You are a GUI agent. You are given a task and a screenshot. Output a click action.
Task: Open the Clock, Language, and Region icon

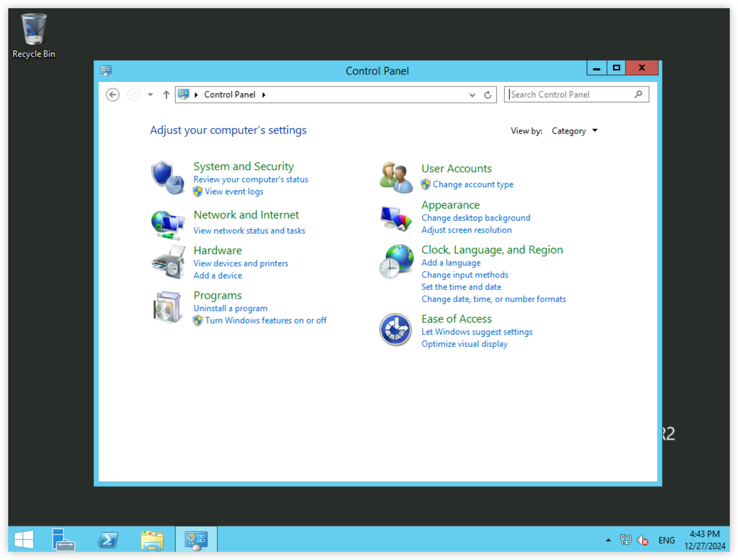(396, 261)
